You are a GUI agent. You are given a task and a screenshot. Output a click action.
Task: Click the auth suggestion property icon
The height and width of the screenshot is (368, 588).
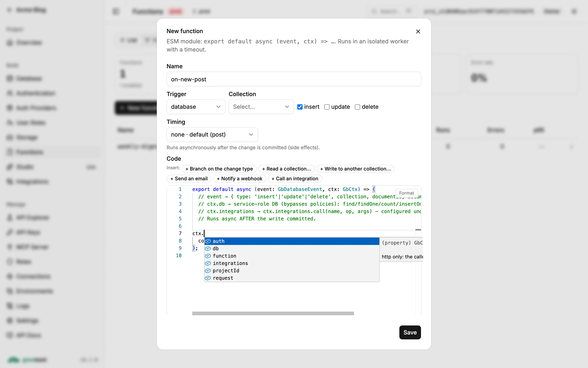coord(208,241)
